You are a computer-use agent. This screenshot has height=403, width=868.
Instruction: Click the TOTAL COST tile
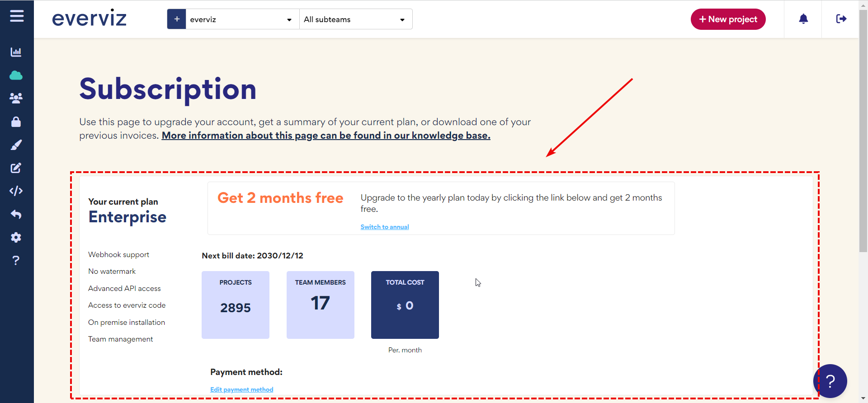coord(405,305)
